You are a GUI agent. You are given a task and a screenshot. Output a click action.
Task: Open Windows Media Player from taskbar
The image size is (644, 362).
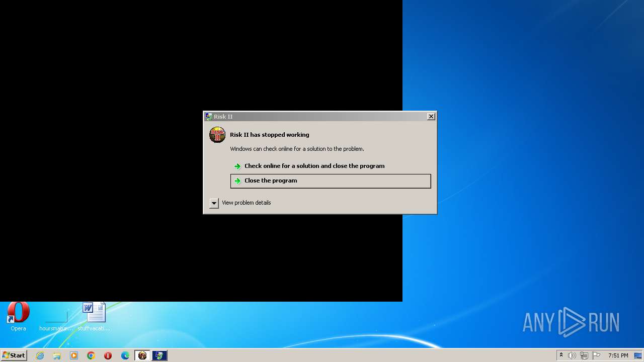coord(74,355)
